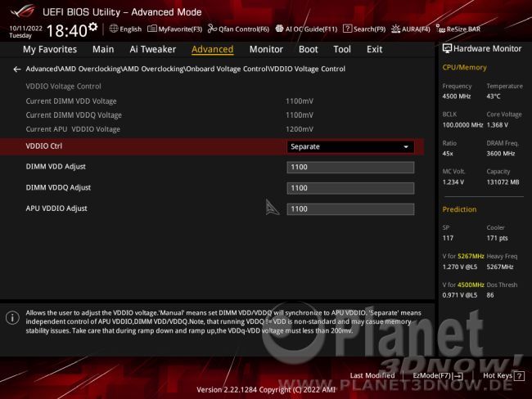
Task: Click the 171 pts cooler score
Action: 497,238
